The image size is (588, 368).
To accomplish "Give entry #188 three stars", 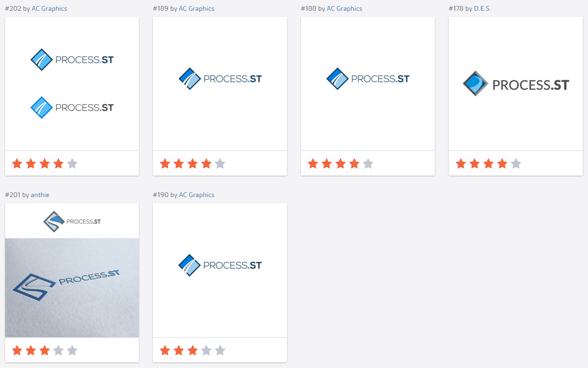I will click(x=341, y=164).
